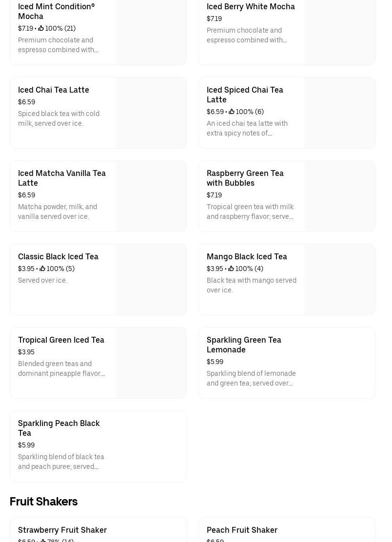Click the Tropical Green Iced Tea image placeholder
Screen dimensions: 392x542
click(x=151, y=363)
